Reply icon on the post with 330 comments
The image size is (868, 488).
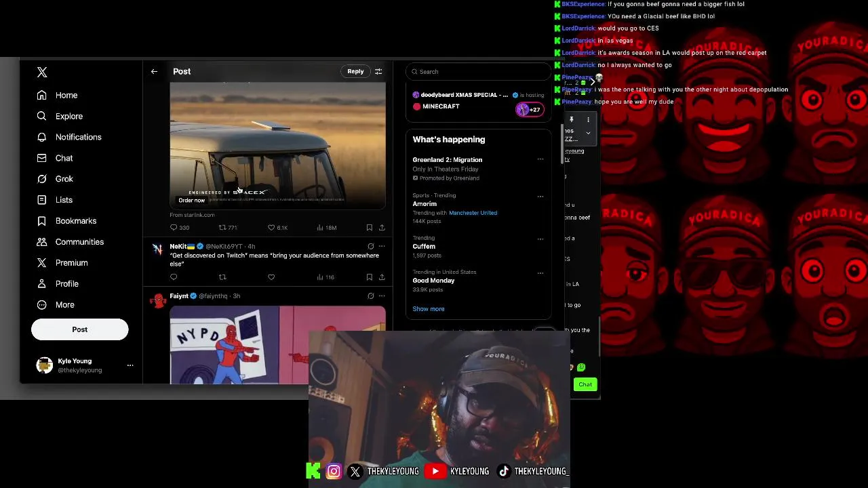point(174,228)
